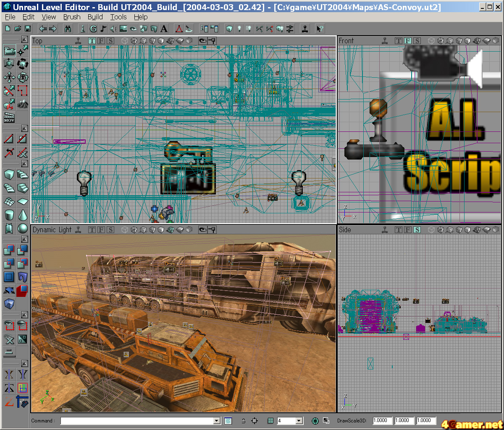The width and height of the screenshot is (504, 430).
Task: Select the Camera Movement tool
Action: [9, 51]
